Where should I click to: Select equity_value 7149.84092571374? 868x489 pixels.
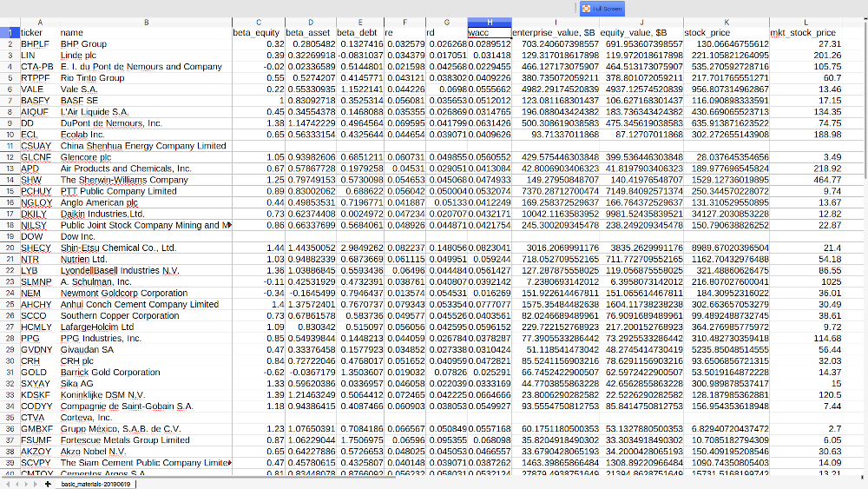tap(641, 191)
